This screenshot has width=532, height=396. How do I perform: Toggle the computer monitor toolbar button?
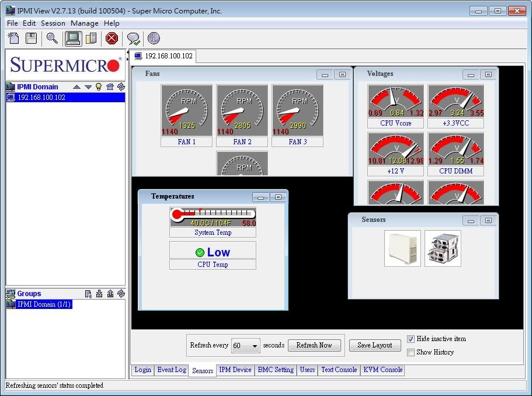(x=73, y=39)
